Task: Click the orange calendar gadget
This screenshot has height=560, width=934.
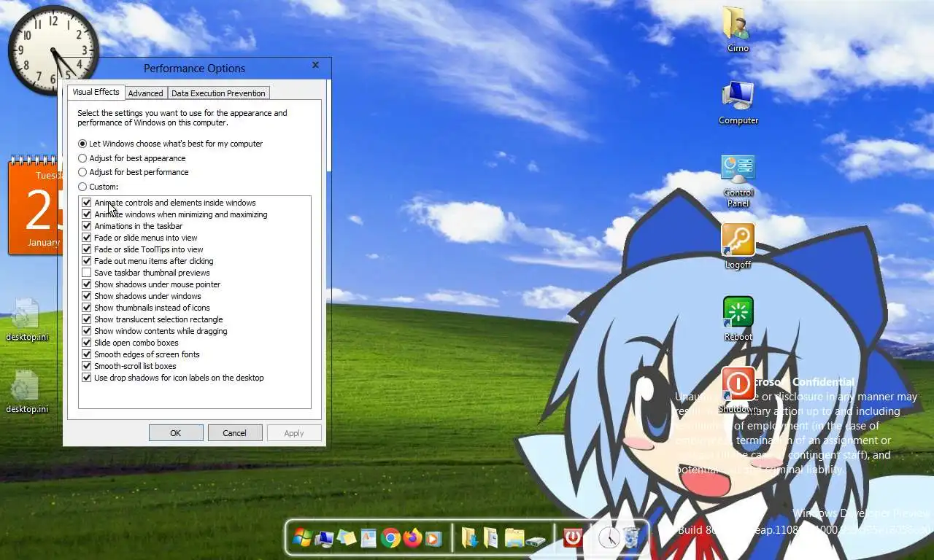Action: (34, 206)
